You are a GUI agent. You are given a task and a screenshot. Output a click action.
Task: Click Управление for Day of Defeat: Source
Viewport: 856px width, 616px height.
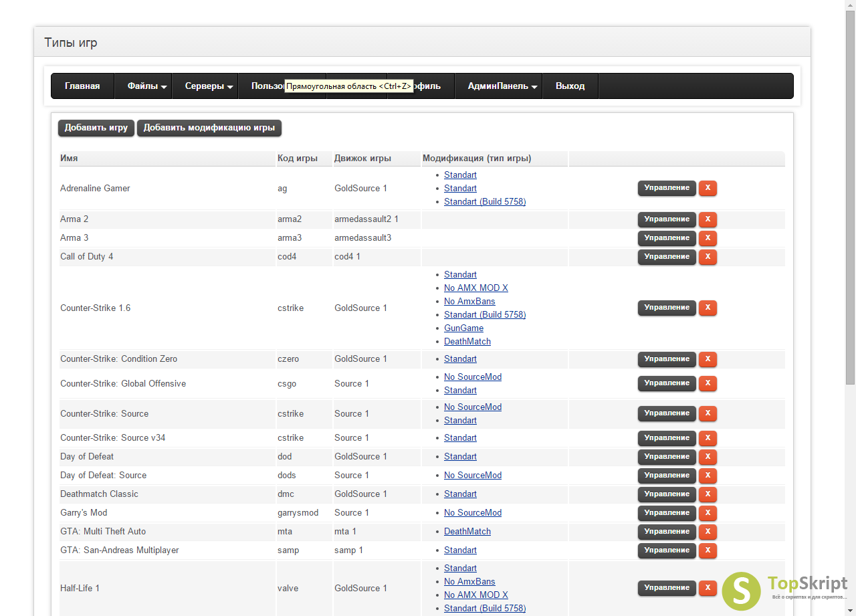click(x=667, y=476)
